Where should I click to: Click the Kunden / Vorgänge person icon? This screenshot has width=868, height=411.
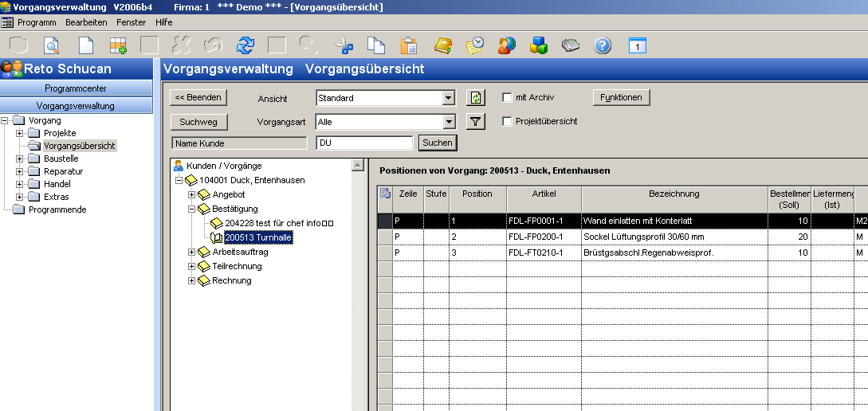click(x=179, y=166)
